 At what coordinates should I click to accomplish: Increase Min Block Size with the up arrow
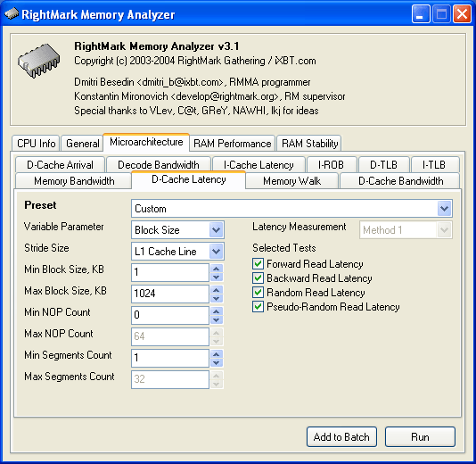coord(216,269)
